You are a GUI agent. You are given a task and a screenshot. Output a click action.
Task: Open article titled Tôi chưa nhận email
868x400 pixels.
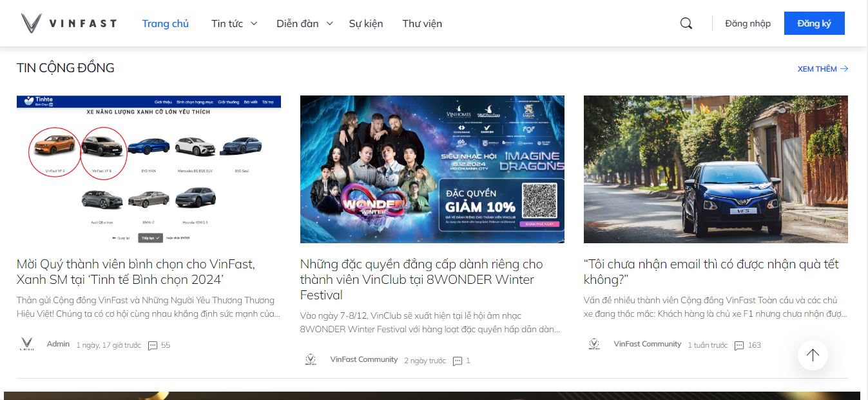tap(711, 272)
